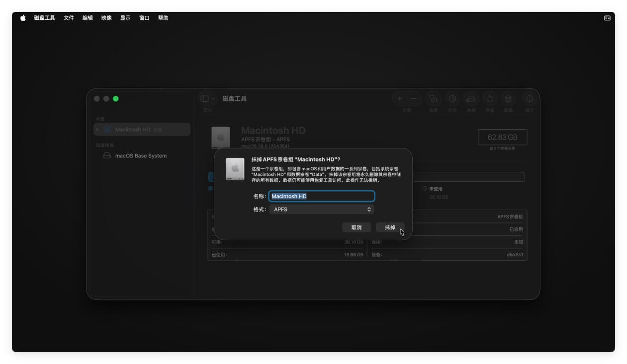Click the Restore circular arrow icon

(x=490, y=98)
